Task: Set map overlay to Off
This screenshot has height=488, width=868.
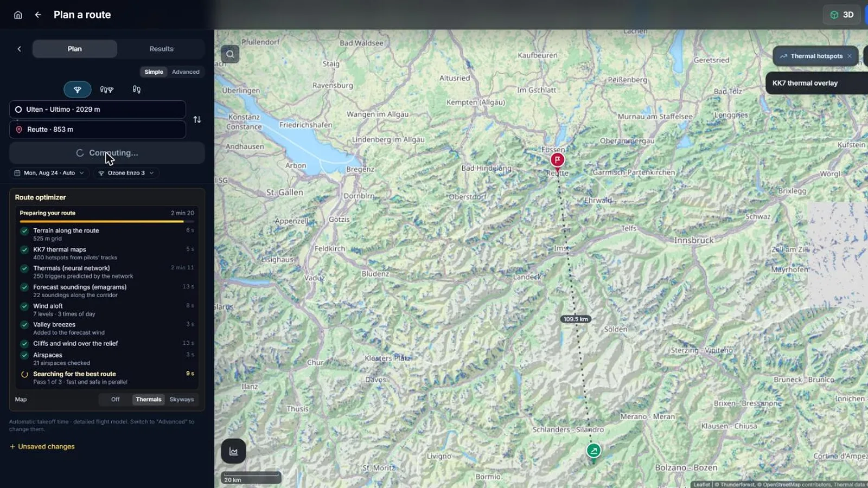Action: click(115, 400)
